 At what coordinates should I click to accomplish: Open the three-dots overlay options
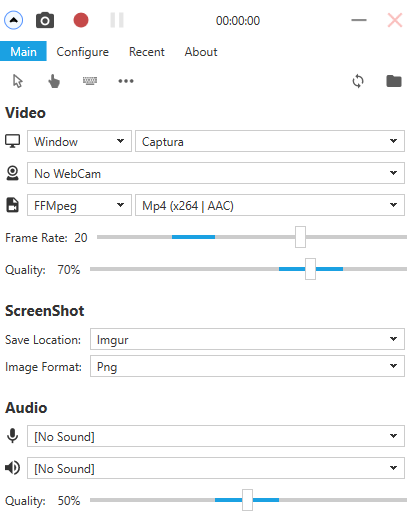click(126, 81)
